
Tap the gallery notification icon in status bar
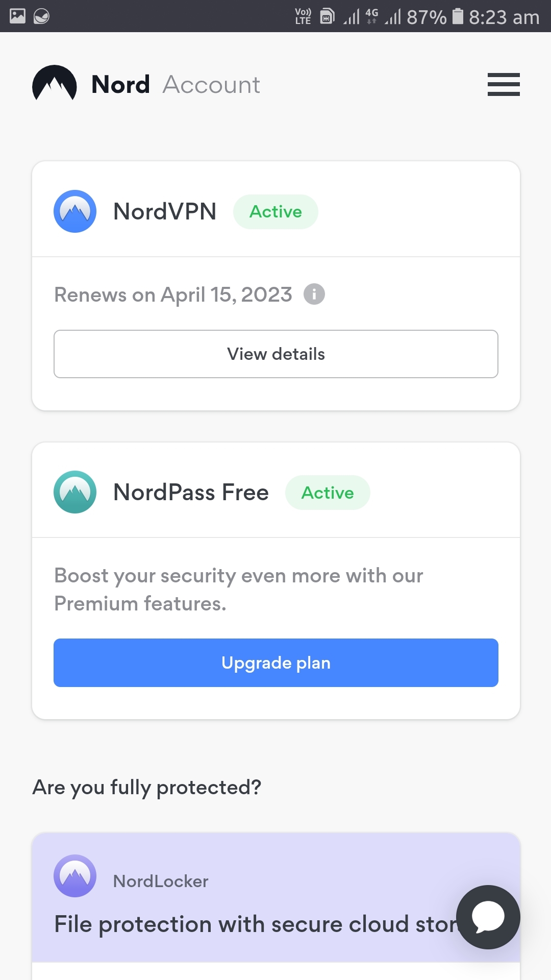[x=17, y=16]
